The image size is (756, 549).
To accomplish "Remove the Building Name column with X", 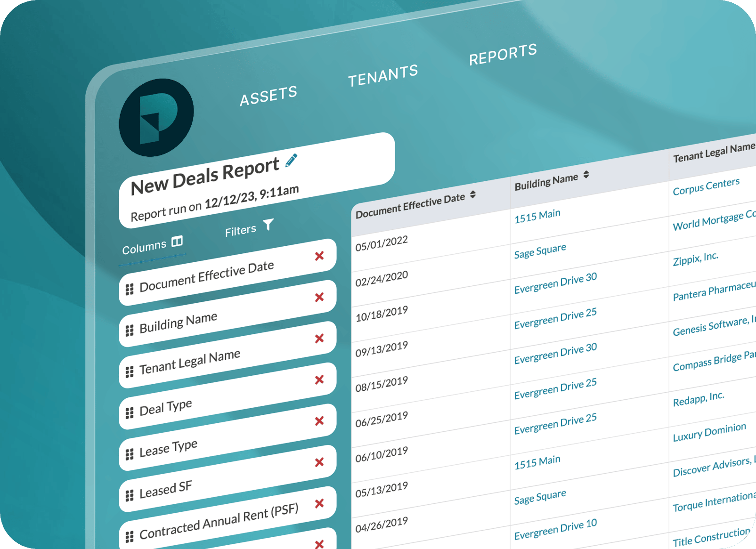I will point(319,297).
